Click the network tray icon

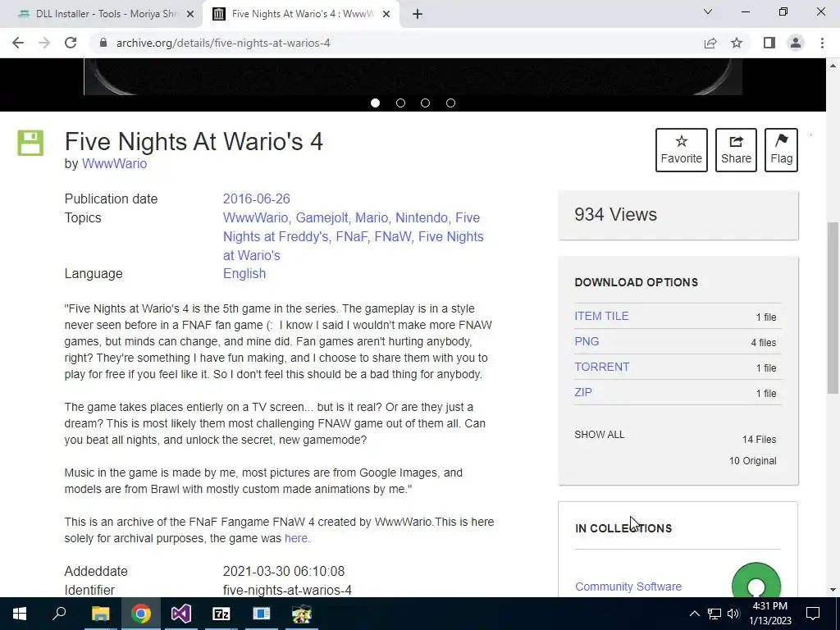[714, 614]
